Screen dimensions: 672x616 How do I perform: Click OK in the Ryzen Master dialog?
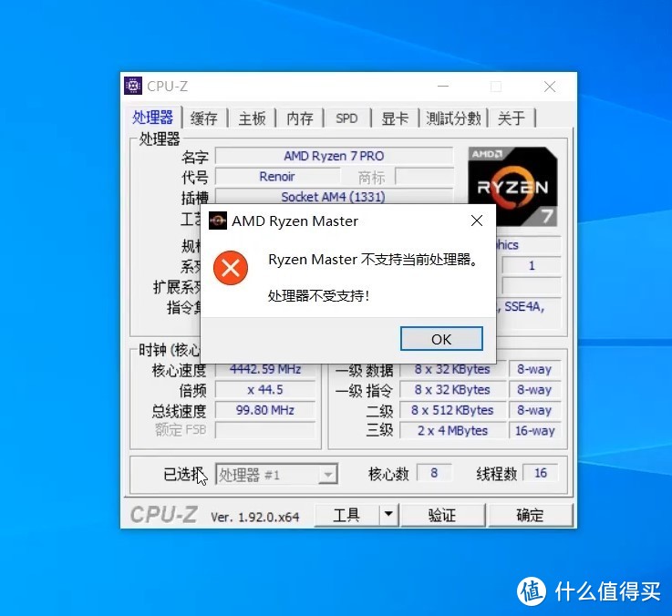[441, 339]
